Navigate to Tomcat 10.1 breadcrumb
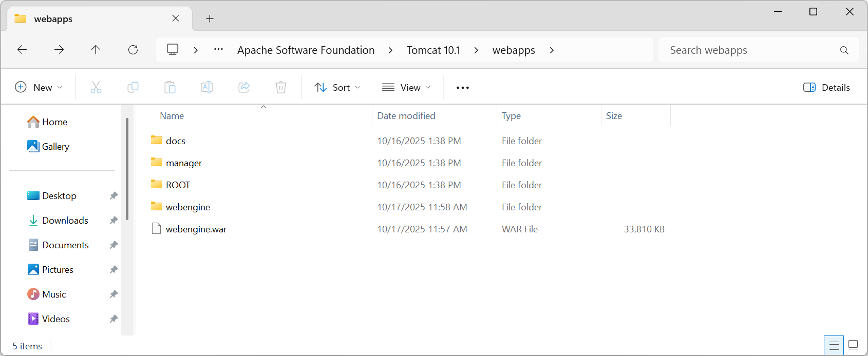 433,50
